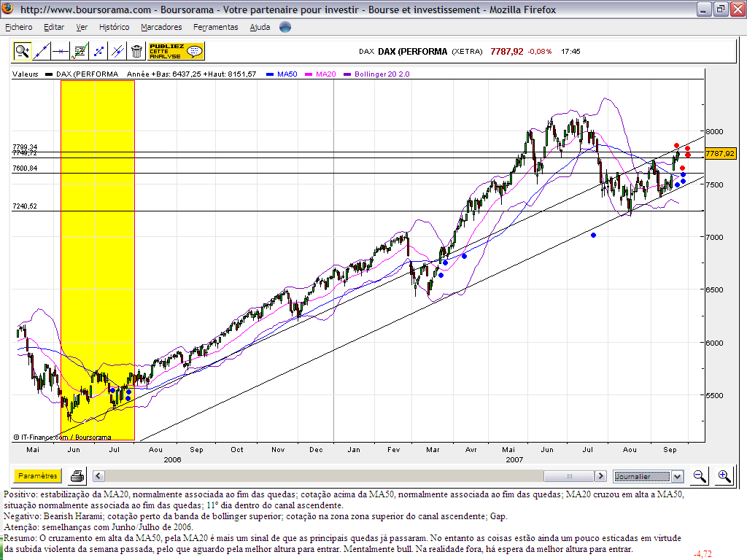Restore down the Firefox window
This screenshot has width=747, height=560.
(x=720, y=9)
